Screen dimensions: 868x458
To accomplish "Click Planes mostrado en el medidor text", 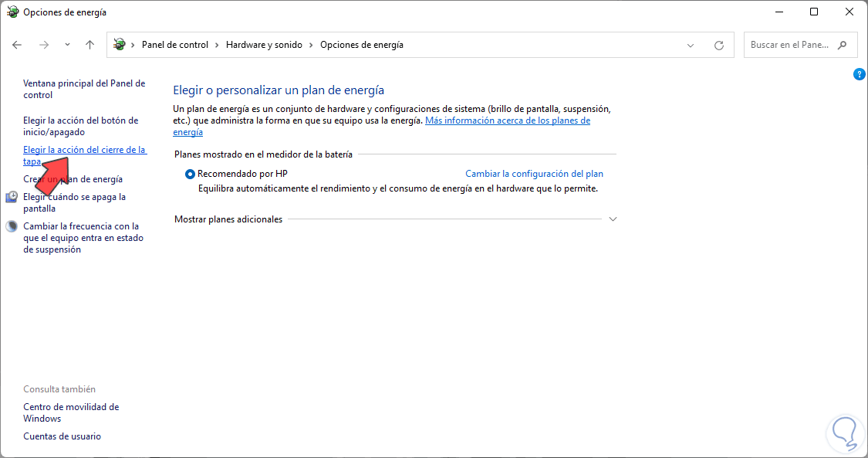I will click(263, 154).
